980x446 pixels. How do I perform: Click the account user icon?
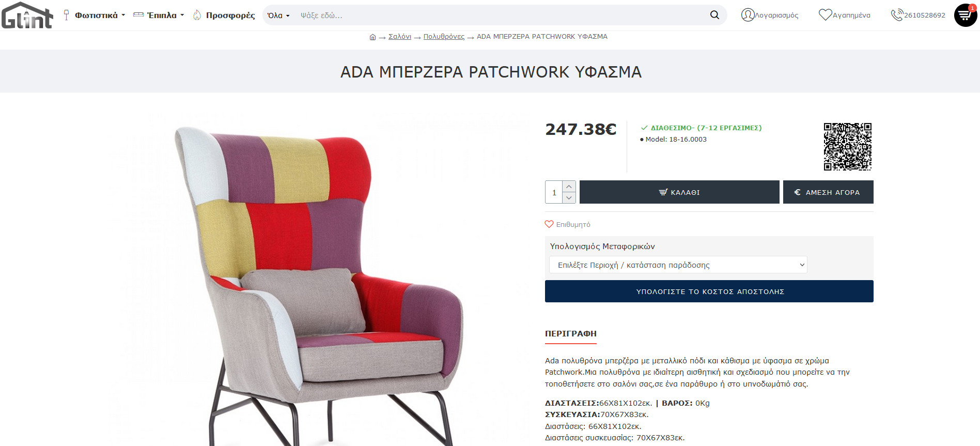[748, 15]
